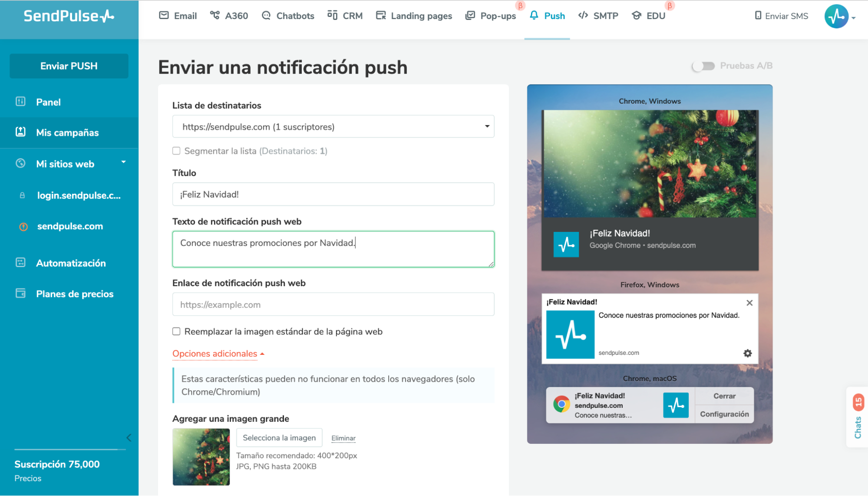
Task: Select the Chatbots icon in top navigation
Action: [x=266, y=16]
